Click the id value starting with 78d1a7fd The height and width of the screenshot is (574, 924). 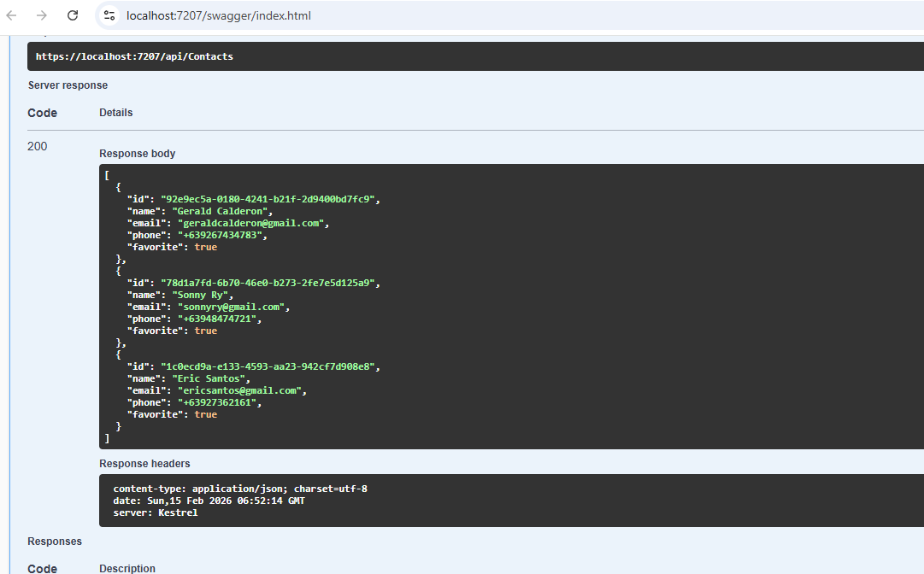click(268, 283)
